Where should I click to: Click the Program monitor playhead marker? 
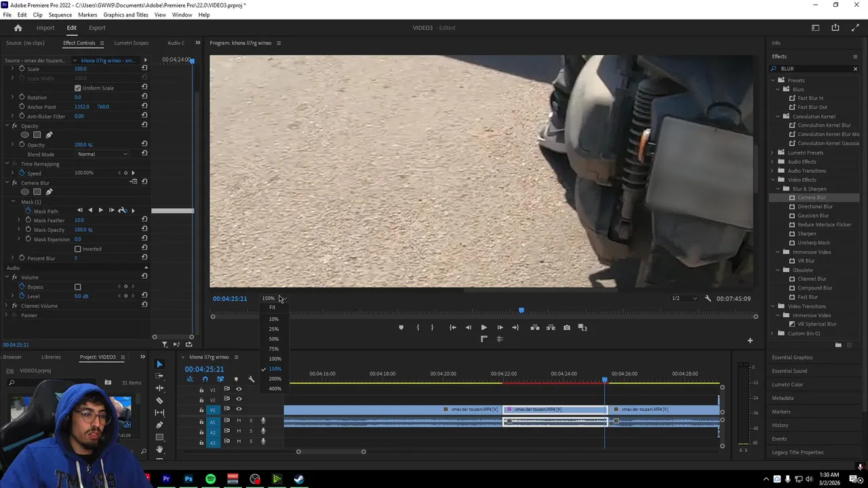click(x=521, y=310)
